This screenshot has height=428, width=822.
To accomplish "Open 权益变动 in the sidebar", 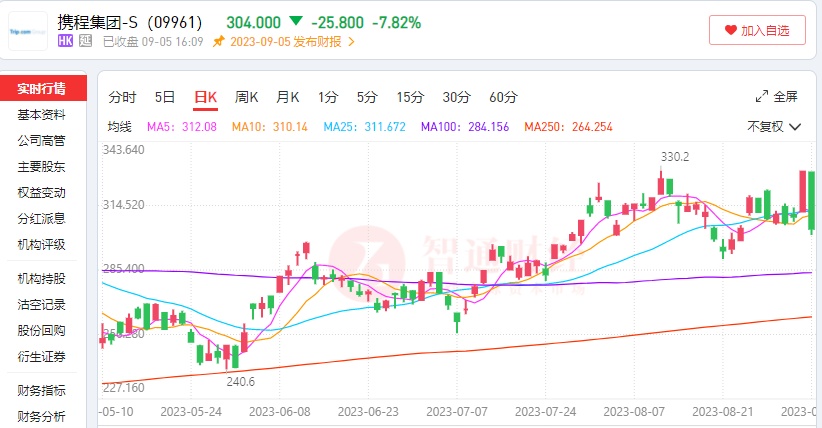I will point(41,192).
